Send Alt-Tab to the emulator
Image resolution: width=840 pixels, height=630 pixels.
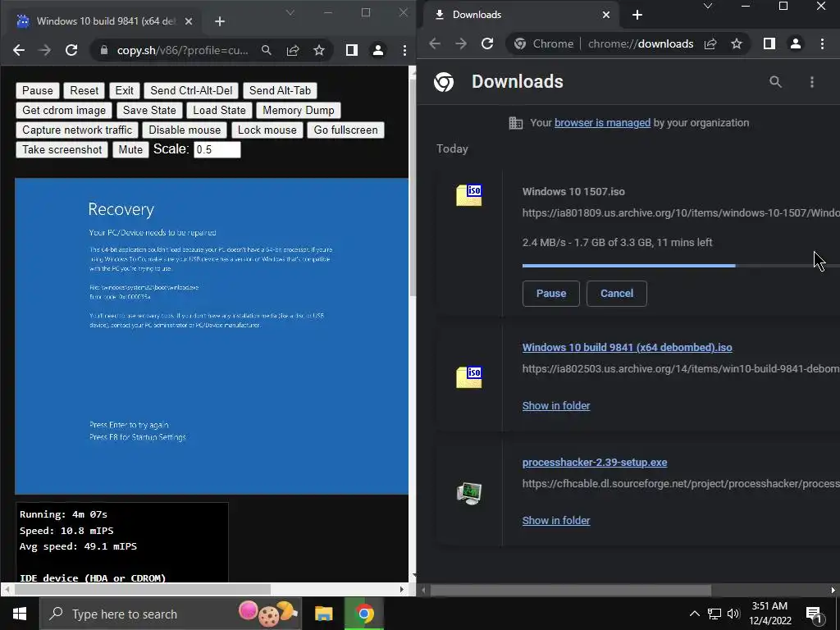coord(280,90)
